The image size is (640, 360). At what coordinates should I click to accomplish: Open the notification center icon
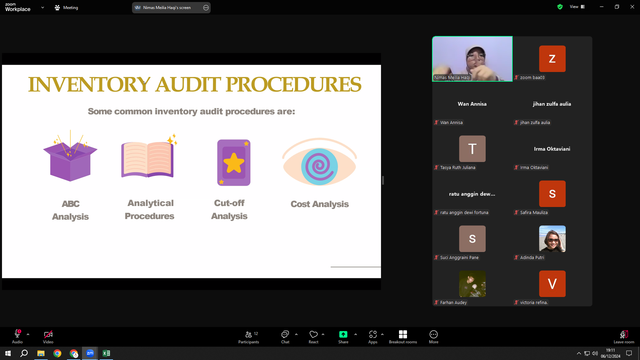click(629, 353)
